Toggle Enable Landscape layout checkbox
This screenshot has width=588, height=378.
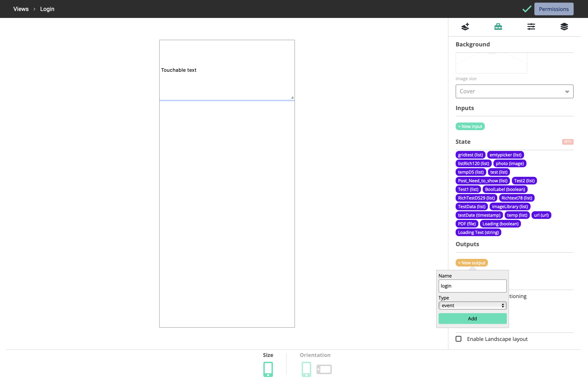tap(458, 339)
